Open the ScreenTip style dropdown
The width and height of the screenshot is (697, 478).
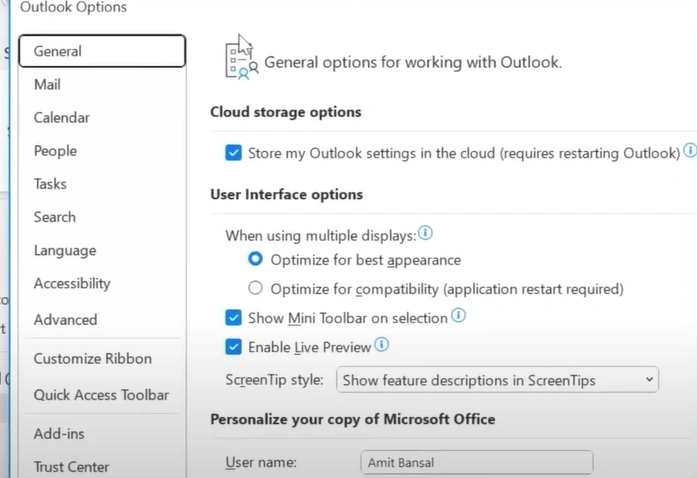coord(497,380)
